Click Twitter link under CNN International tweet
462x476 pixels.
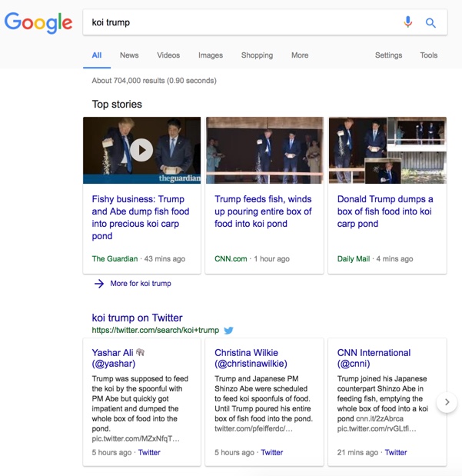(x=396, y=452)
